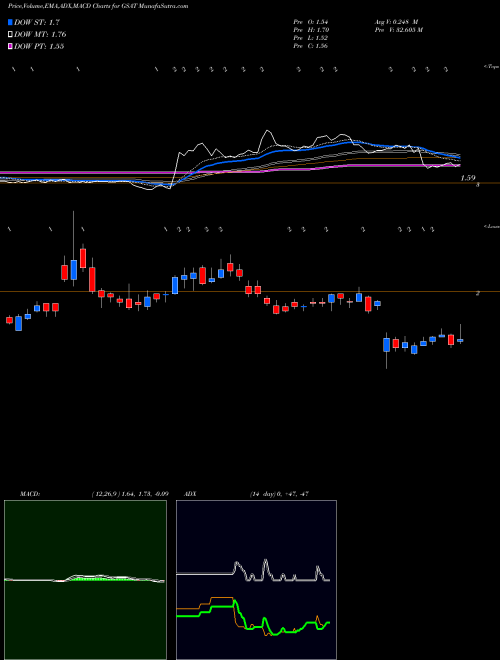Click the 'Pre C: 1.56' close value

[311, 46]
